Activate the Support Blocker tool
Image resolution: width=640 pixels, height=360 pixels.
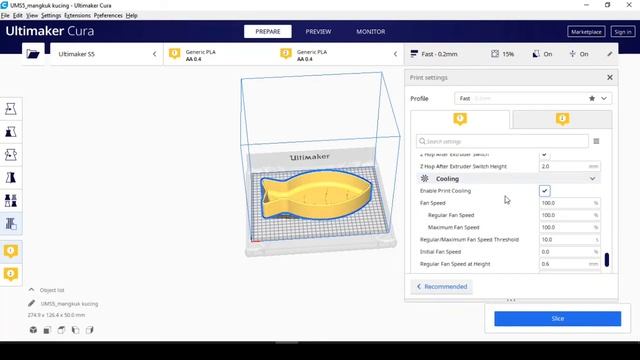[x=11, y=223]
